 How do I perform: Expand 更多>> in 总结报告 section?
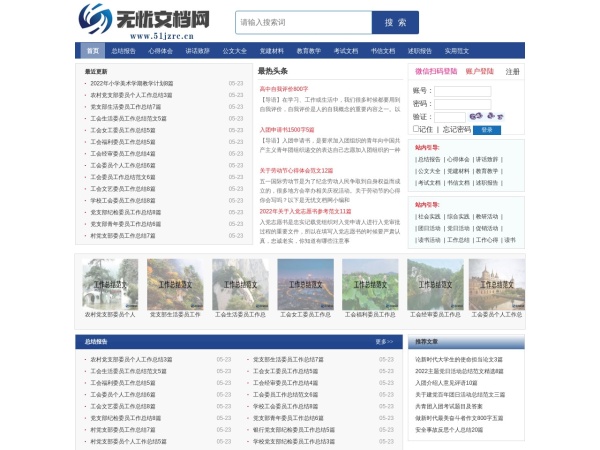384,342
